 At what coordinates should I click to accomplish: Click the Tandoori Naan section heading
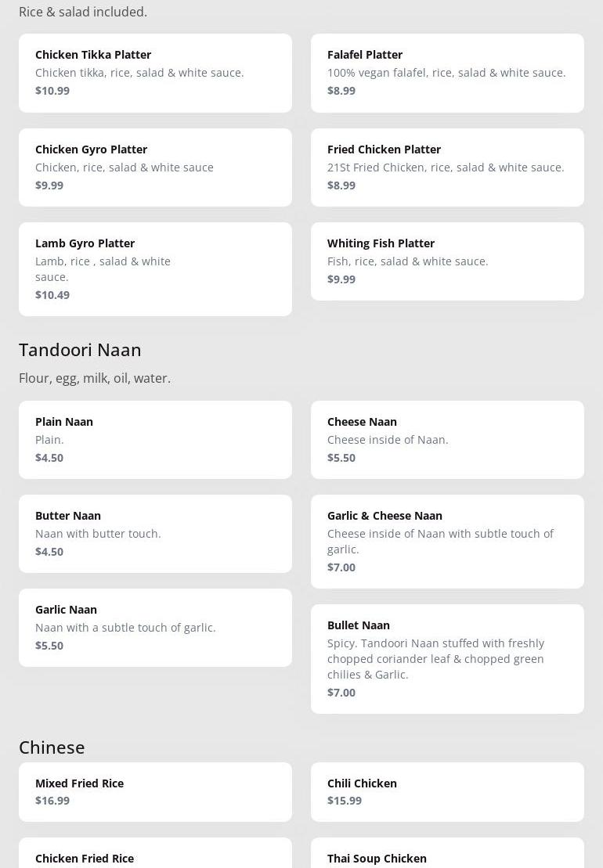[80, 349]
